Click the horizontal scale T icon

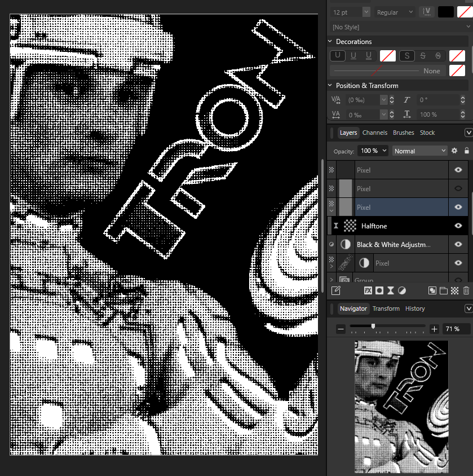point(407,114)
